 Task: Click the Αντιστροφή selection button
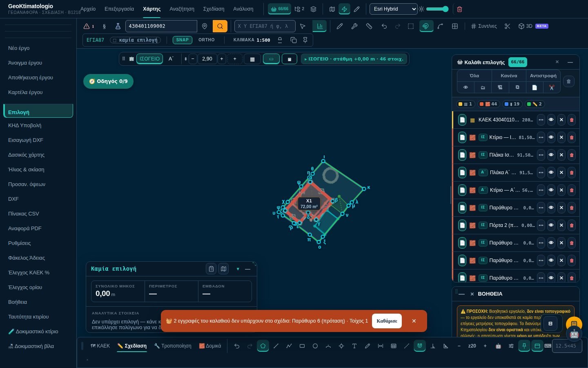coord(543,76)
